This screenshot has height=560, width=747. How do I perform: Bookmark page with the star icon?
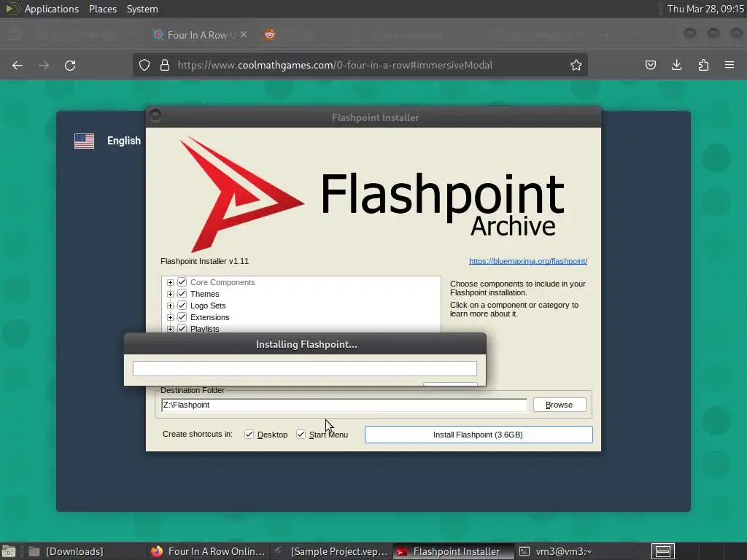click(576, 65)
